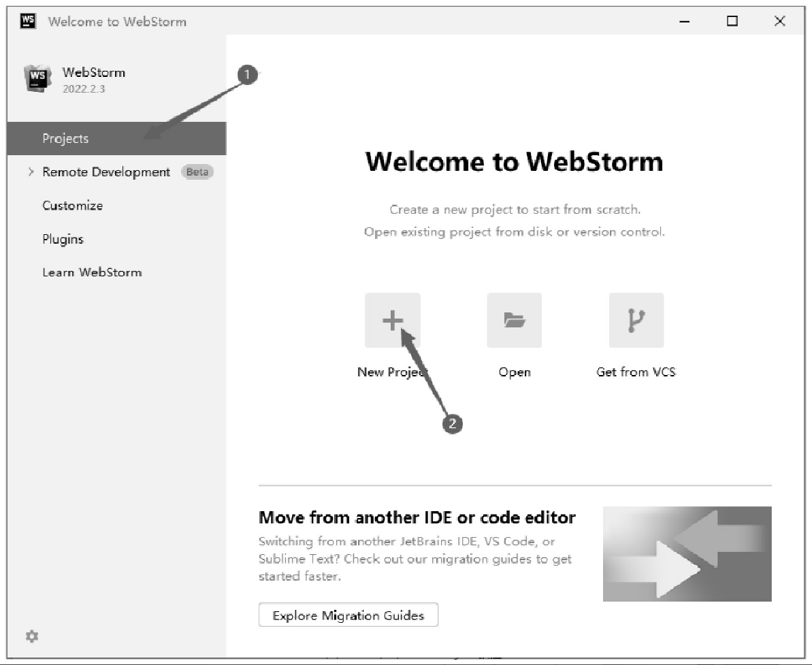
Task: Click the Open folder icon
Action: 515,320
